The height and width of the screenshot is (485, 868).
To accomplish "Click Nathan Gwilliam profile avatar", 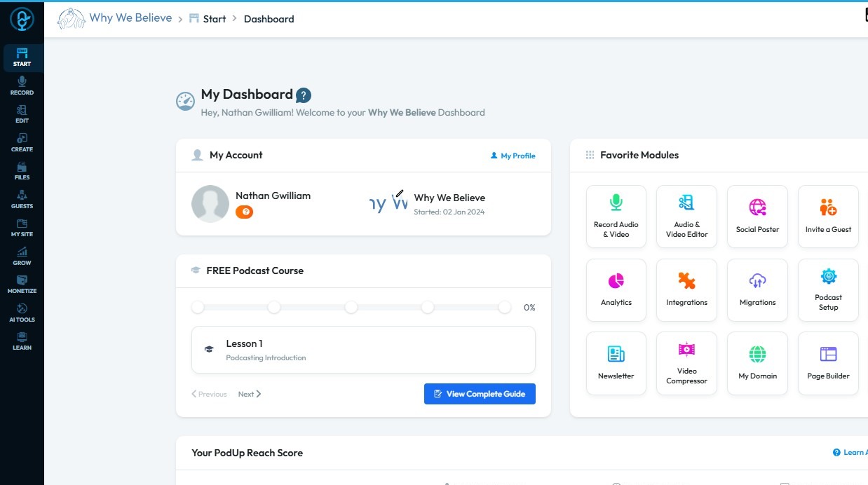I will (210, 204).
